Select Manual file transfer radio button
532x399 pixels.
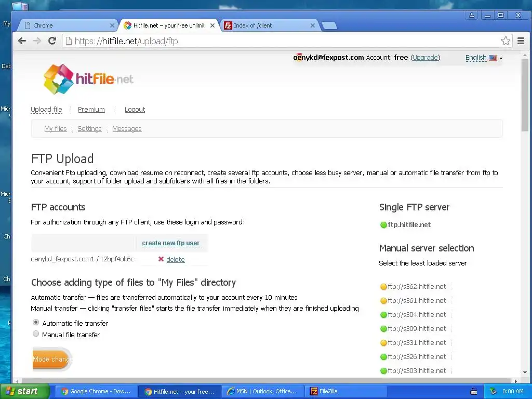click(36, 334)
